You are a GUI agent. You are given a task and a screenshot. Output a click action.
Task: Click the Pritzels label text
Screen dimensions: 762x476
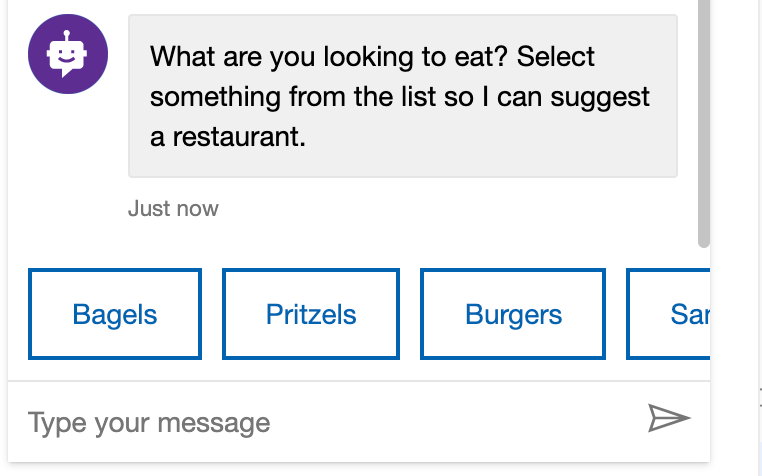click(x=311, y=315)
